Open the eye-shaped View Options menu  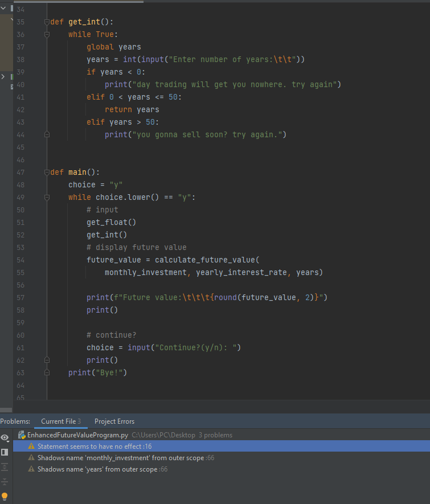tap(5, 438)
